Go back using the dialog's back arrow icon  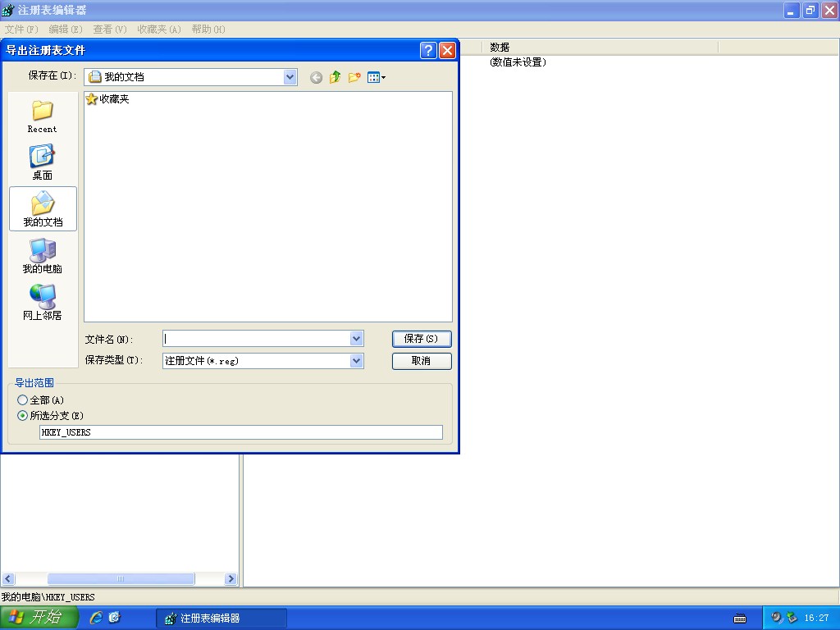point(316,78)
